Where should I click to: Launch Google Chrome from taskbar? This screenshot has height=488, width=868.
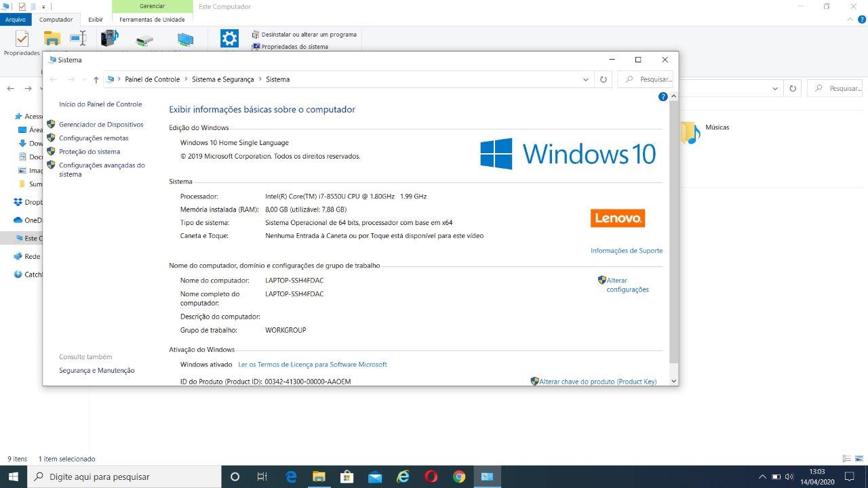coord(459,476)
